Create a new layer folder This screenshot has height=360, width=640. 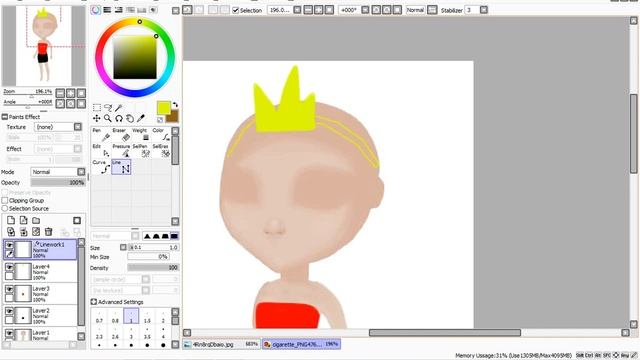tap(36, 220)
